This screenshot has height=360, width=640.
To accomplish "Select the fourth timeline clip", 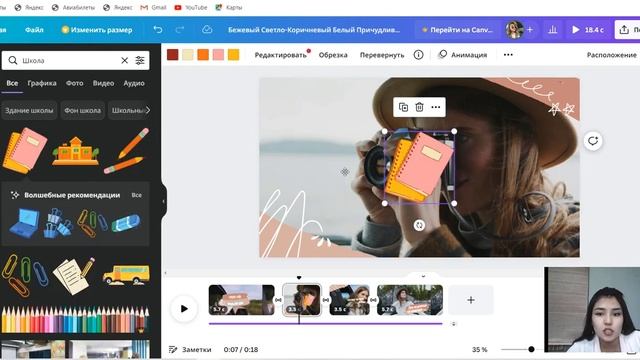I will click(409, 300).
